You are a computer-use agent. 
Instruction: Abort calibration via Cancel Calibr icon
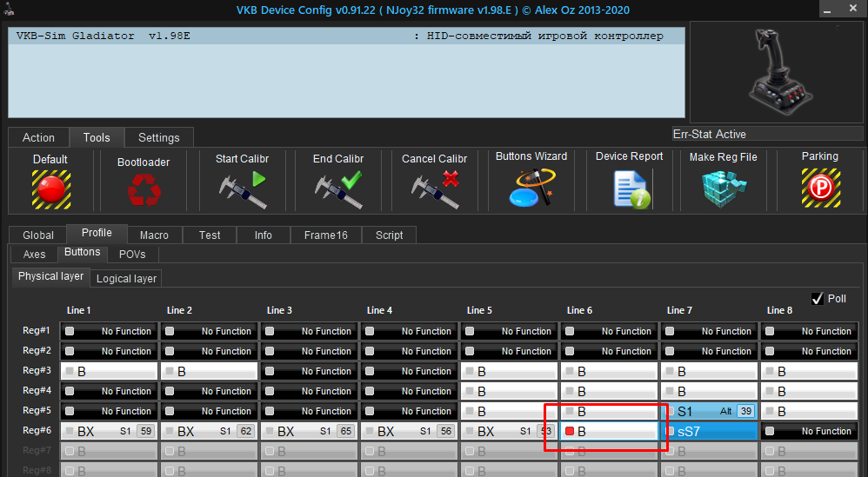[x=435, y=189]
